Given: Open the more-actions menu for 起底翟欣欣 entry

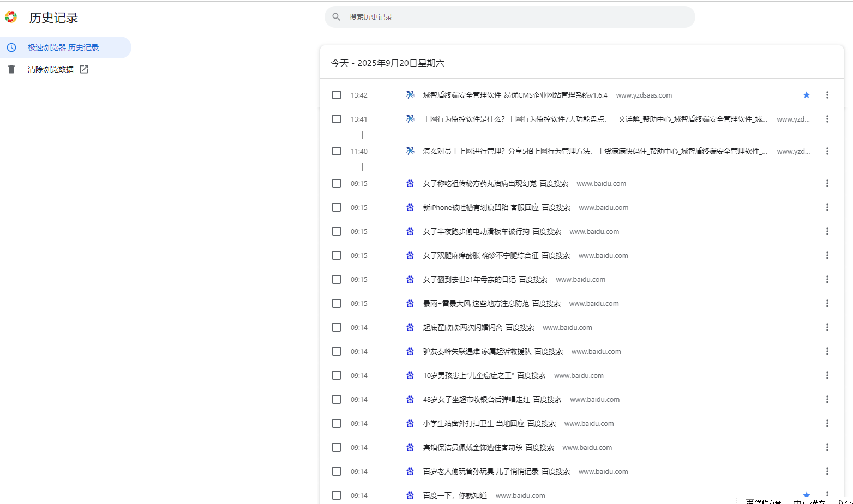Looking at the screenshot, I should [827, 327].
